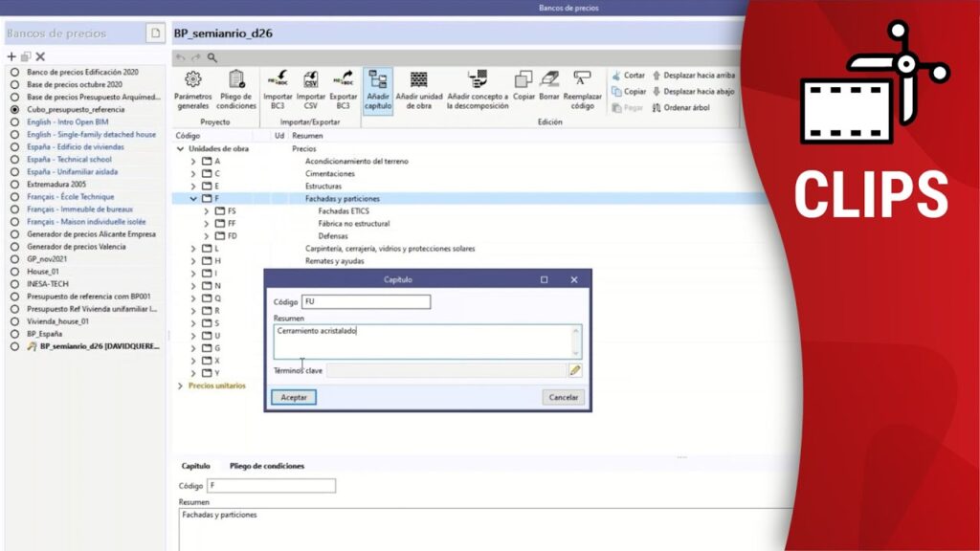Expand chapter C folder in tree
Viewport: 980px width, 551px height.
tap(193, 174)
